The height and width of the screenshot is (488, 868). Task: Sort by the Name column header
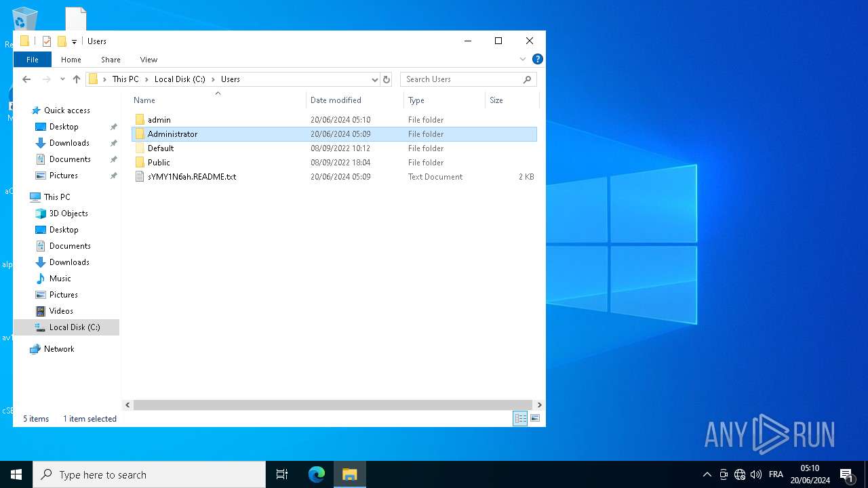(218, 100)
